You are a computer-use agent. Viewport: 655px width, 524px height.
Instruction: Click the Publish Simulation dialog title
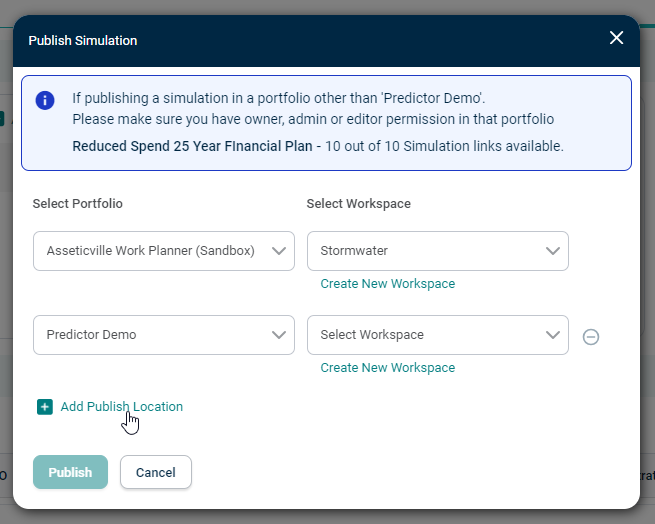coord(83,41)
